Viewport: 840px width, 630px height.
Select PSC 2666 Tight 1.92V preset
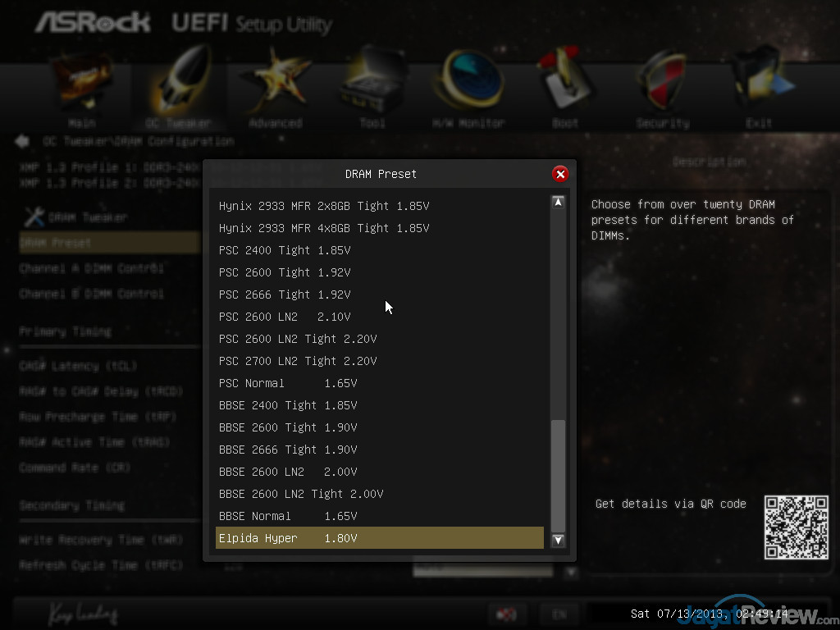tap(379, 294)
